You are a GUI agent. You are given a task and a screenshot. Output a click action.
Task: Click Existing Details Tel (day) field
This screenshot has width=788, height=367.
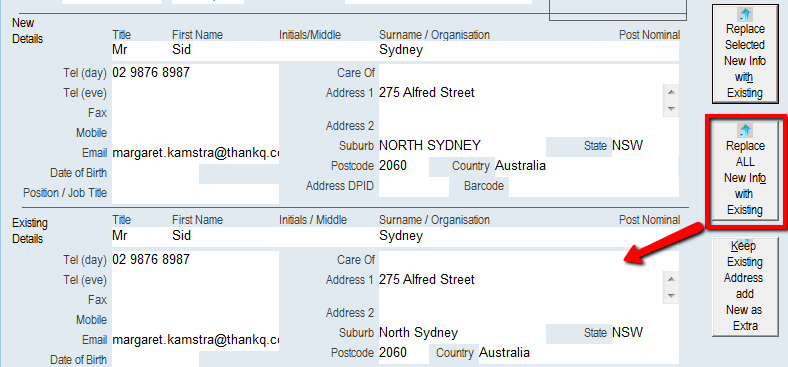(195, 260)
